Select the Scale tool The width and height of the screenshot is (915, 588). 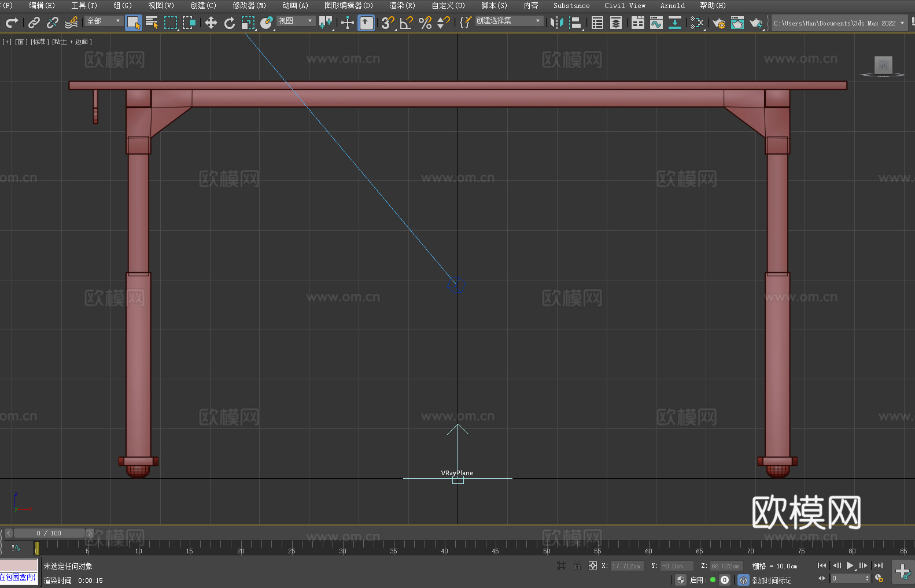click(x=248, y=23)
